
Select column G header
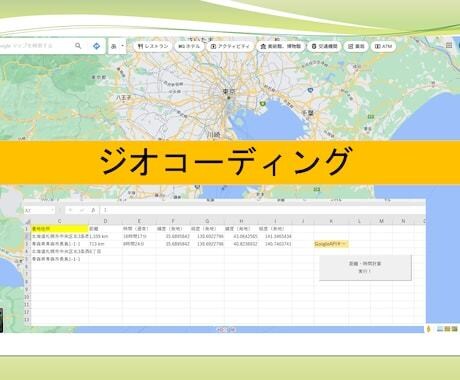pyautogui.click(x=207, y=221)
